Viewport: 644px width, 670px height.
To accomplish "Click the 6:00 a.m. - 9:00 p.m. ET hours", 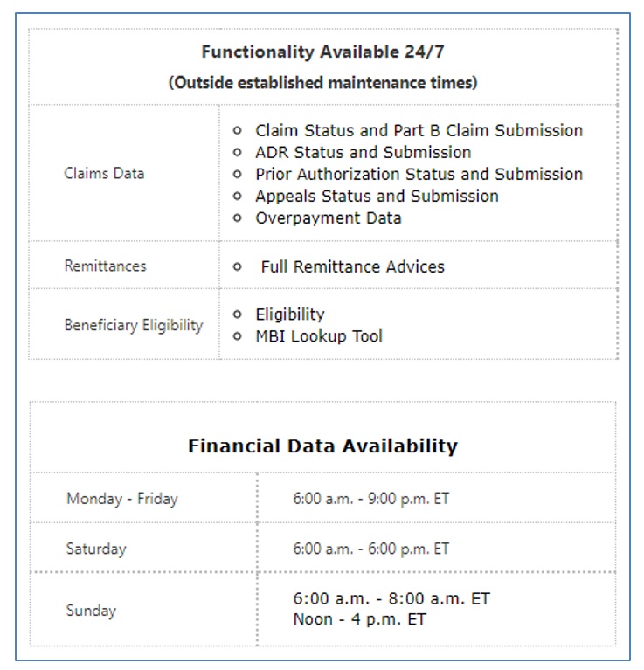I will click(370, 499).
